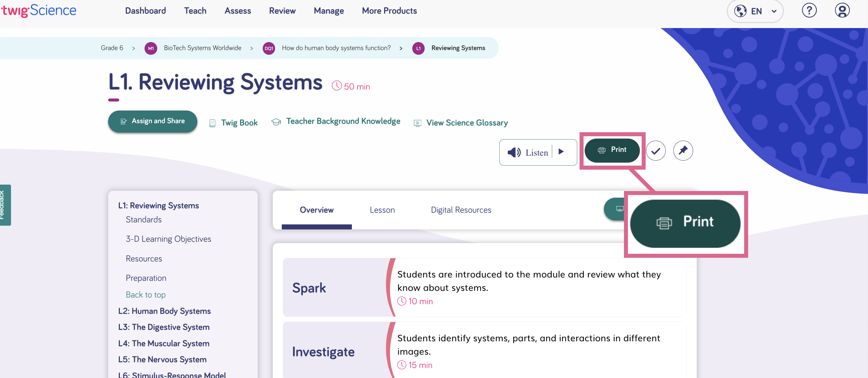The image size is (868, 378).
Task: Expand L2: Human Body Systems in sidebar
Action: (165, 311)
